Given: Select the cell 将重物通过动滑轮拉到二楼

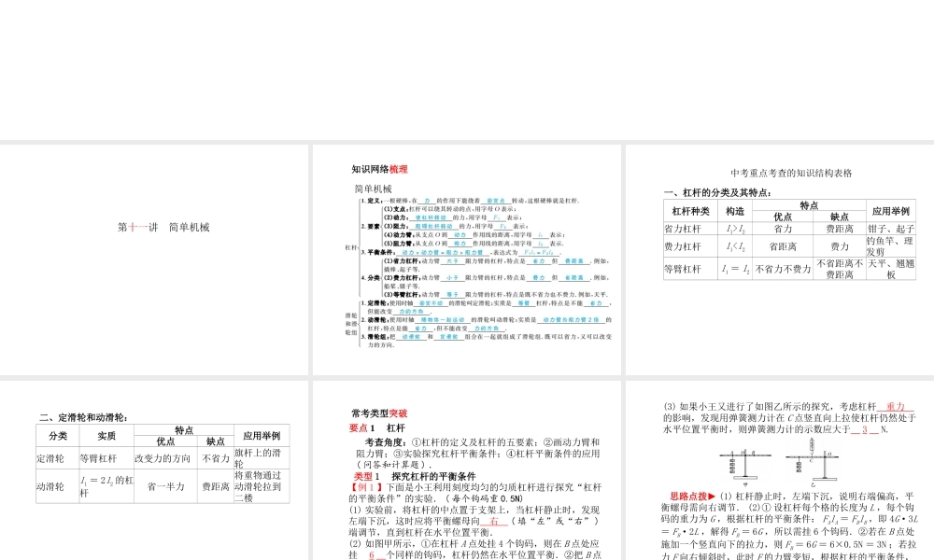Looking at the screenshot, I should [x=262, y=486].
